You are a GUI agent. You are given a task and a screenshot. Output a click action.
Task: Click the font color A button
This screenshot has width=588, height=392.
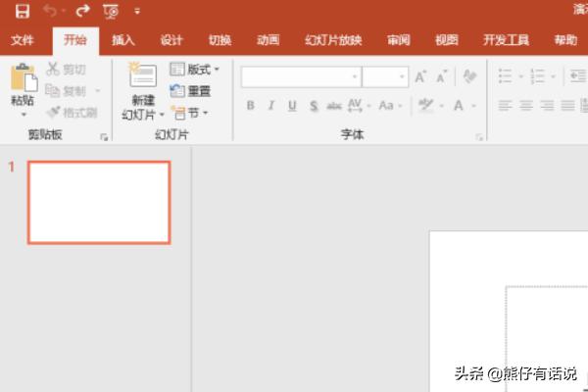pyautogui.click(x=459, y=106)
